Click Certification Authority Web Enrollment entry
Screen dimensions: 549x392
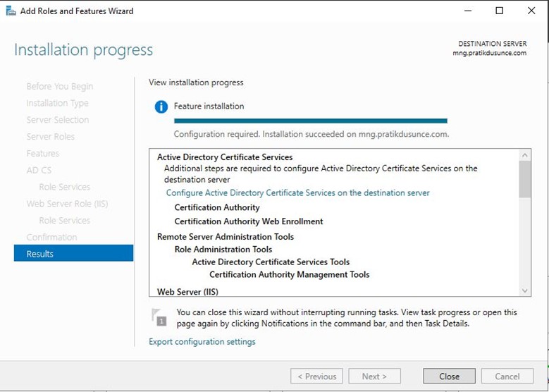click(x=249, y=221)
